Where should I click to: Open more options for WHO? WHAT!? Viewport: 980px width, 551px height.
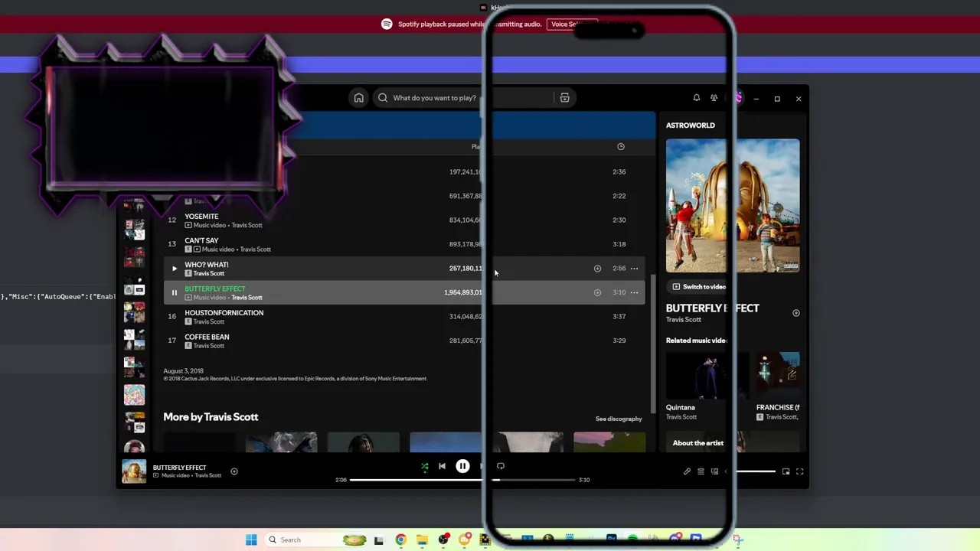(634, 269)
